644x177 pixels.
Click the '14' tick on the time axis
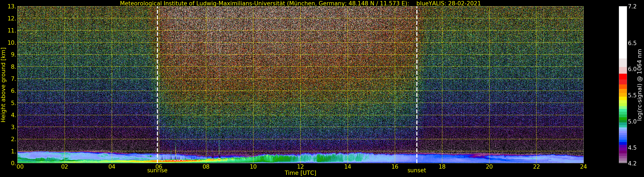[x=347, y=167]
